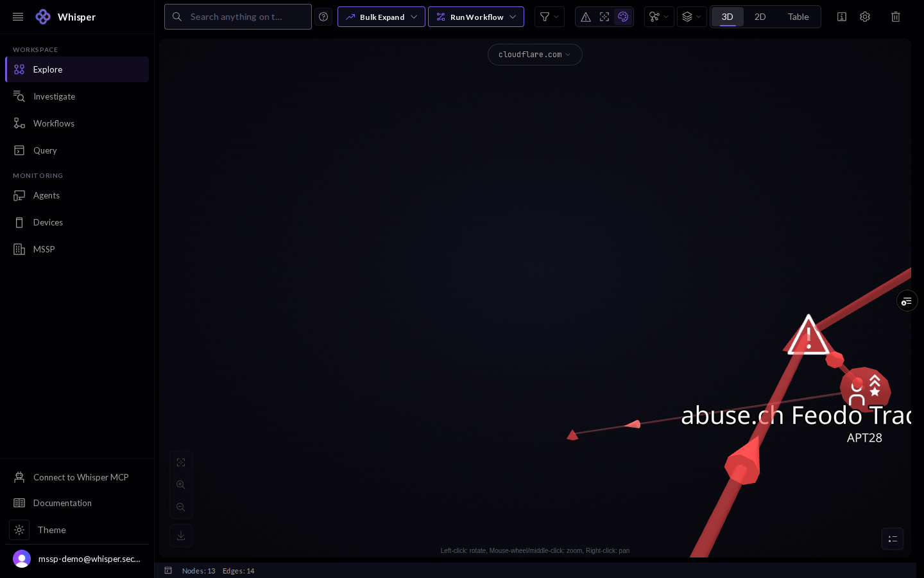Expand the cloudflare.com root selector
924x578 pixels.
click(x=535, y=55)
